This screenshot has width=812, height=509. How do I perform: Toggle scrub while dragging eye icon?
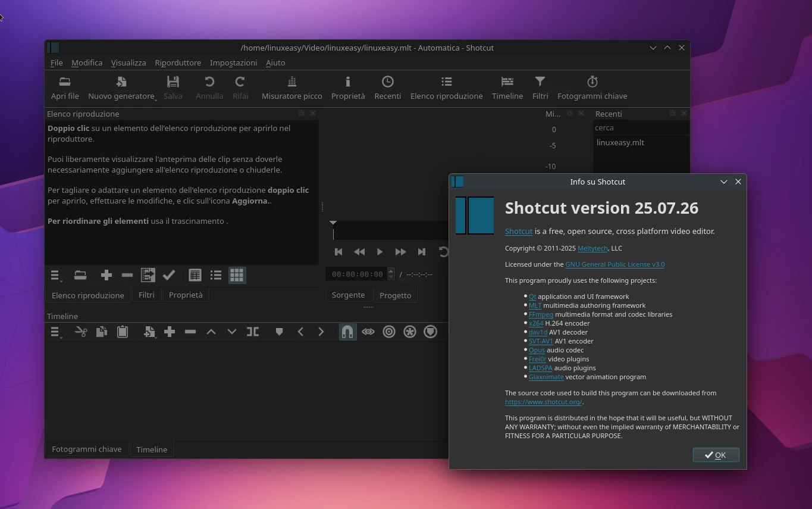click(x=368, y=332)
